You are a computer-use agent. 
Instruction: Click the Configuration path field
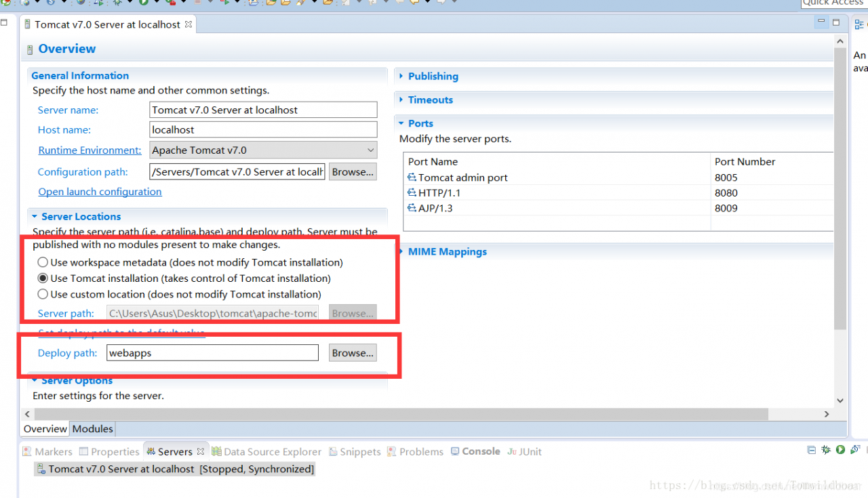[x=237, y=172]
